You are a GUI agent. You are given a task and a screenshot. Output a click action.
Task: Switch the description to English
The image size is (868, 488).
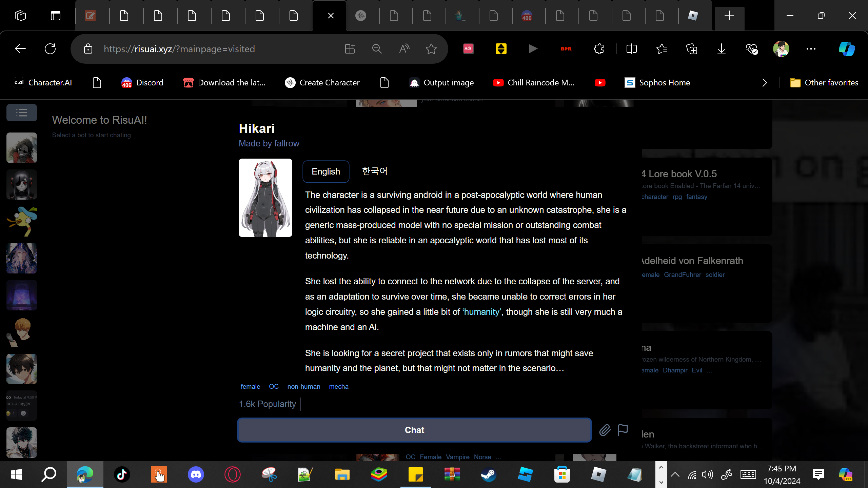(326, 171)
